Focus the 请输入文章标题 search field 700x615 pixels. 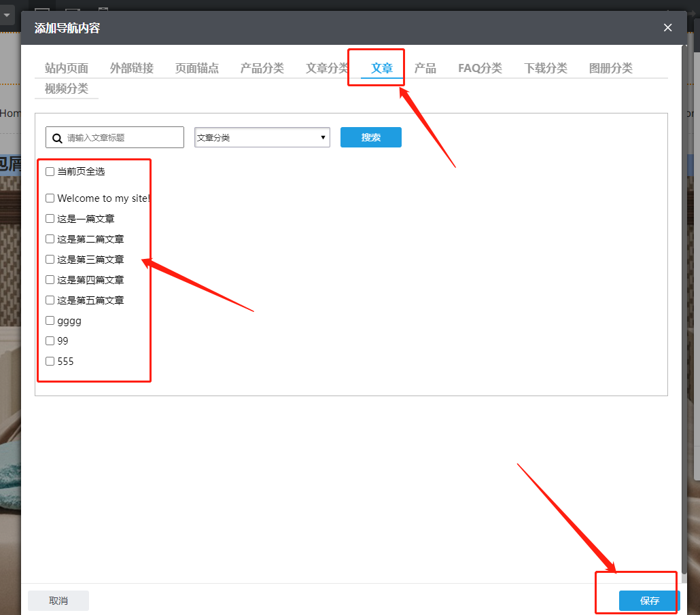point(122,138)
